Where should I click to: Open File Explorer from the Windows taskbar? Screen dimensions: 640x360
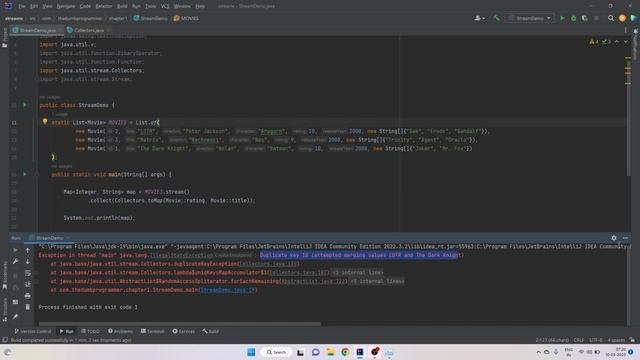click(330, 352)
